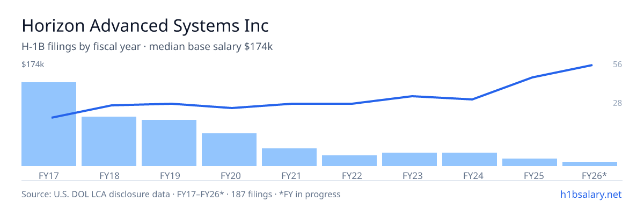Screen dimensions: 644x215
Task: Select the FY22 filings bar
Action: click(x=349, y=161)
